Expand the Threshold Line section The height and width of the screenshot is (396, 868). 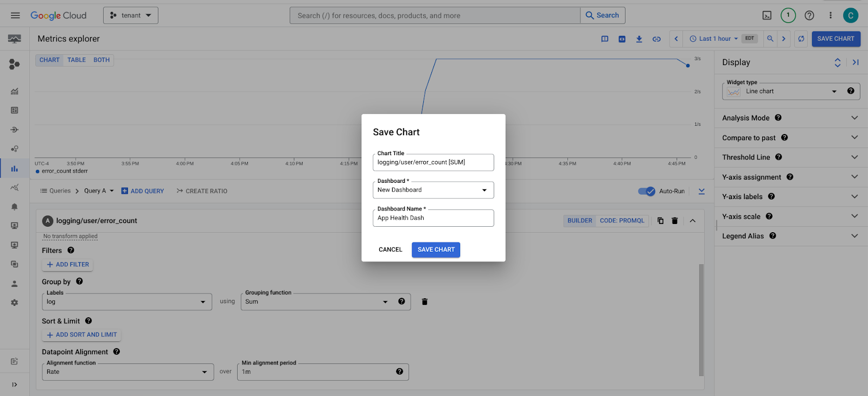point(791,157)
